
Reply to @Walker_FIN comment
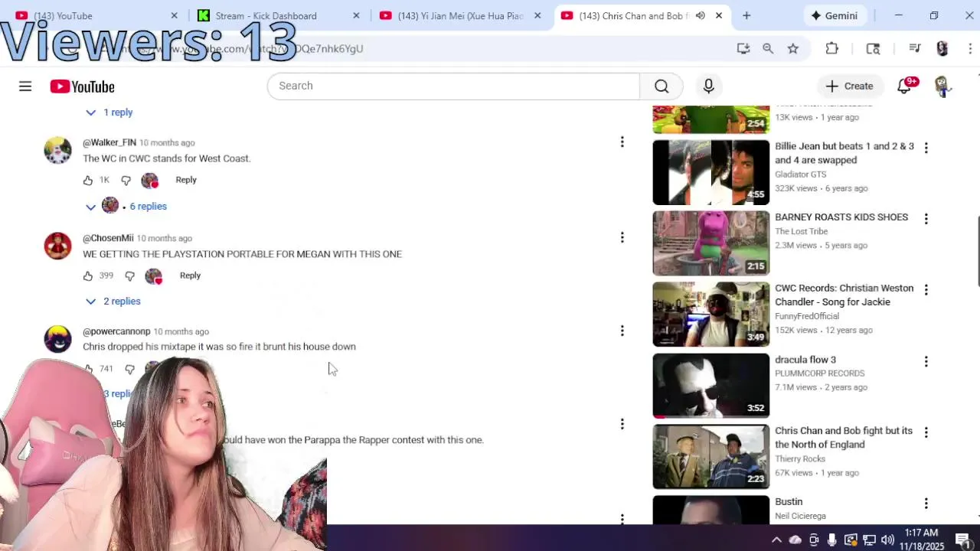[186, 180]
